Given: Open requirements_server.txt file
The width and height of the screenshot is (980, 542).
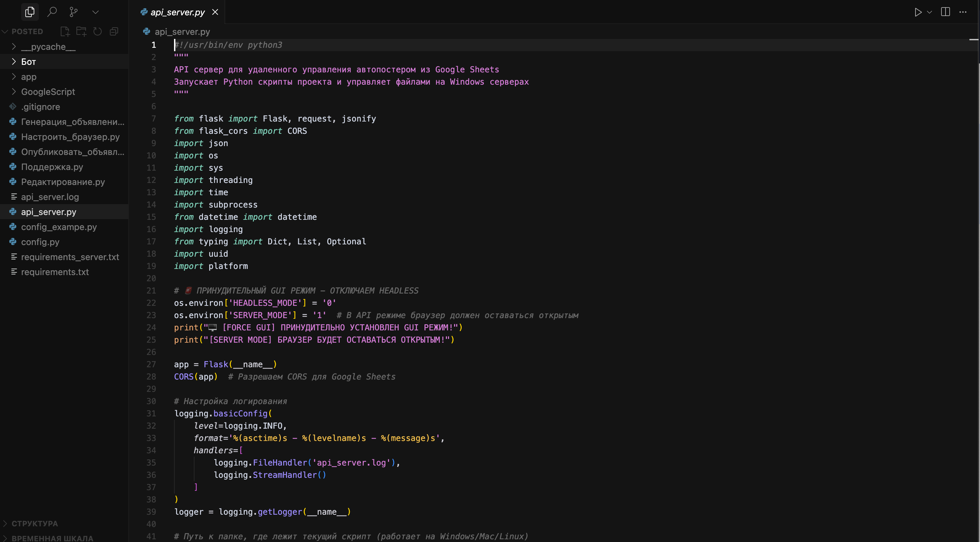Looking at the screenshot, I should 64,257.
